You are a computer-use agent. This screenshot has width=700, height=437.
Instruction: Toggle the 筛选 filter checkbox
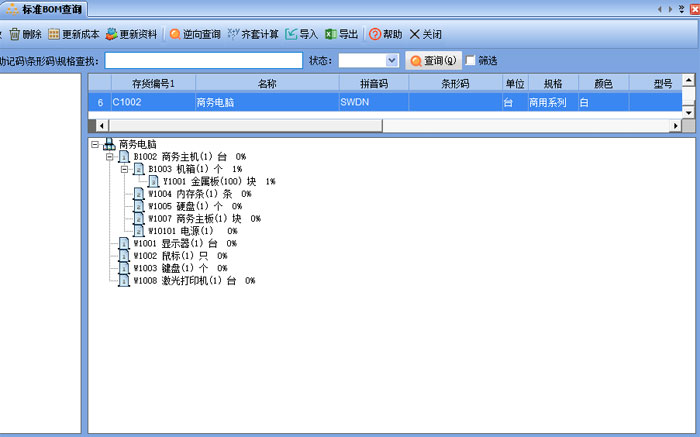tap(471, 60)
